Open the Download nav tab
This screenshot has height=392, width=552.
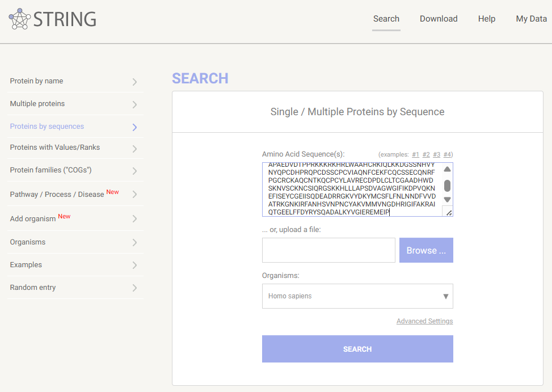pyautogui.click(x=439, y=19)
